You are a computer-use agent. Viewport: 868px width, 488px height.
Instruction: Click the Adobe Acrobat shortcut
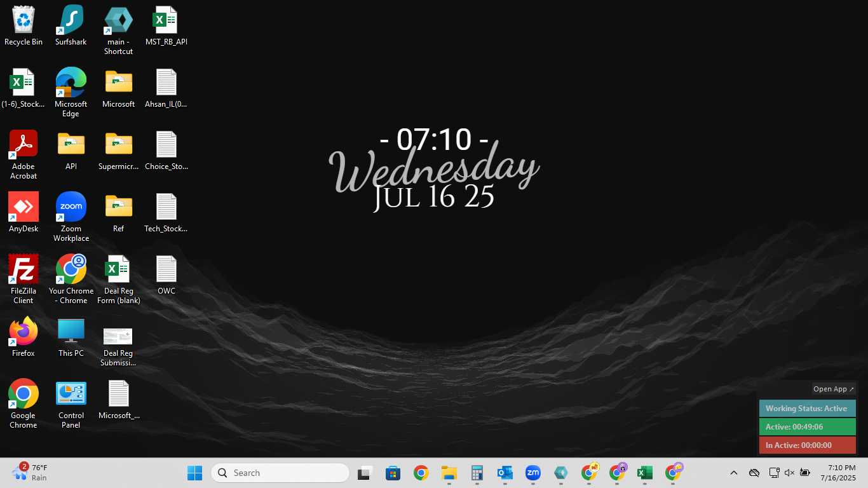click(24, 154)
